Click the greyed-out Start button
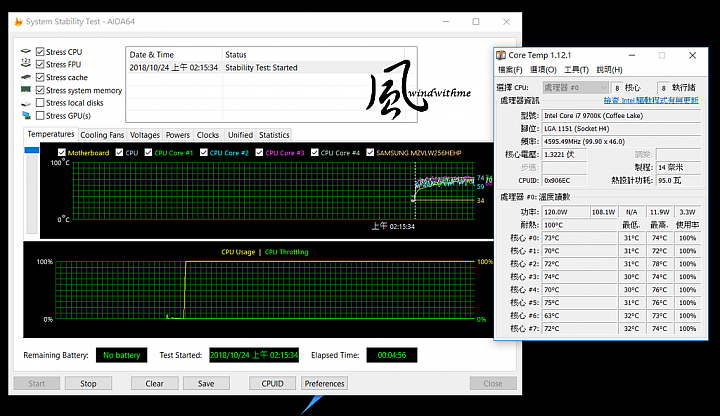The width and height of the screenshot is (720, 416). click(37, 383)
